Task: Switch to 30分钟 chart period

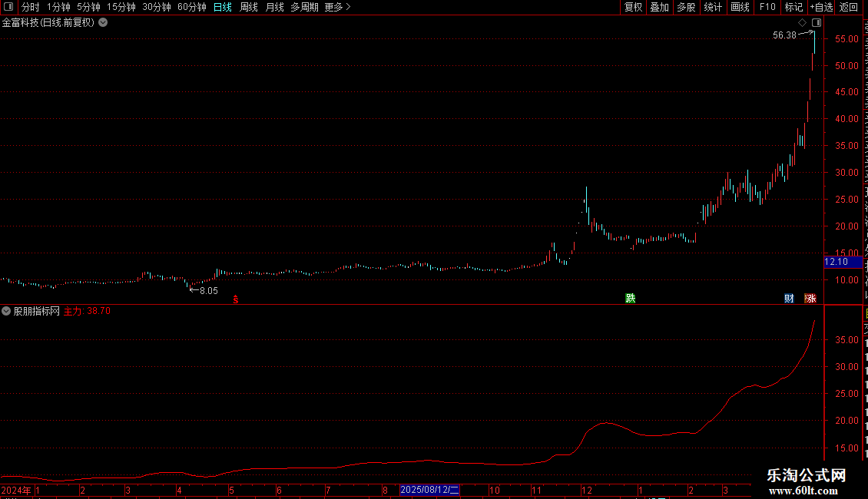Action: pos(157,7)
